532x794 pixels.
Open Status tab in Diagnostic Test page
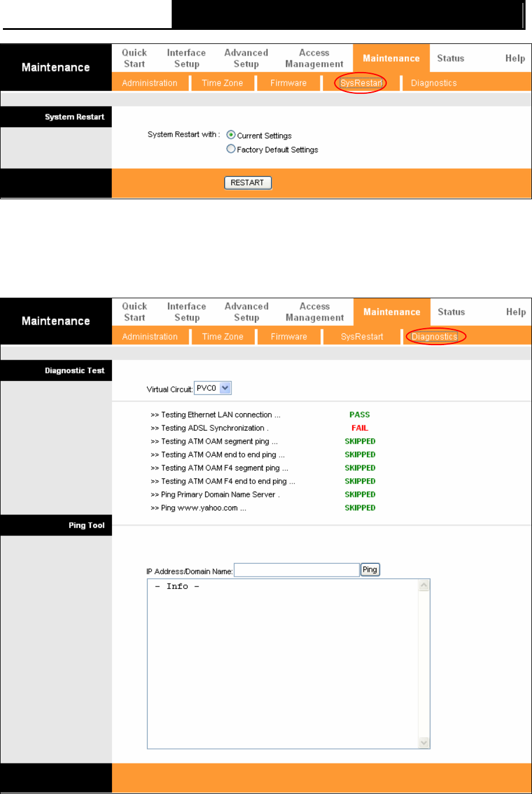point(451,312)
